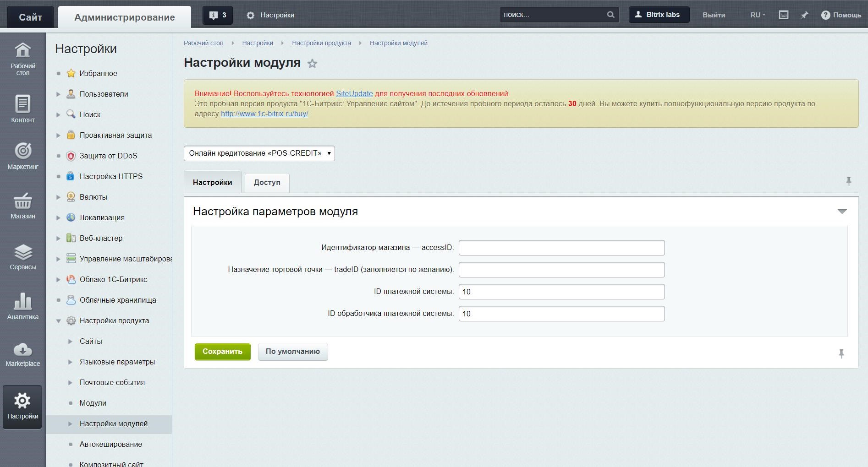
Task: Click the По умолчанию button
Action: tap(293, 352)
